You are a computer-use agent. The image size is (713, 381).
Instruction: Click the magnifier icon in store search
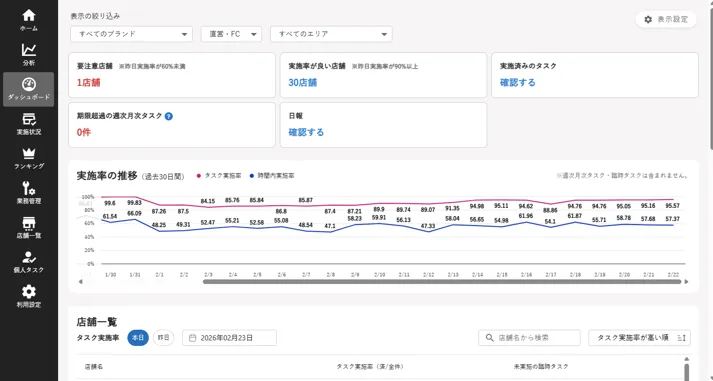pos(489,338)
